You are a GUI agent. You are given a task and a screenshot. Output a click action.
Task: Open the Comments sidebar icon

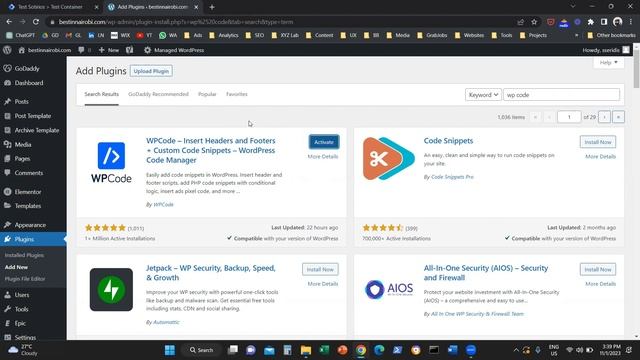click(7, 173)
